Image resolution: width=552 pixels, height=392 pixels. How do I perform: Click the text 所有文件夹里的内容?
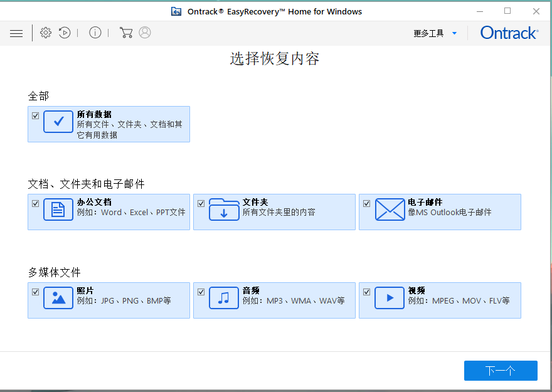pos(279,213)
